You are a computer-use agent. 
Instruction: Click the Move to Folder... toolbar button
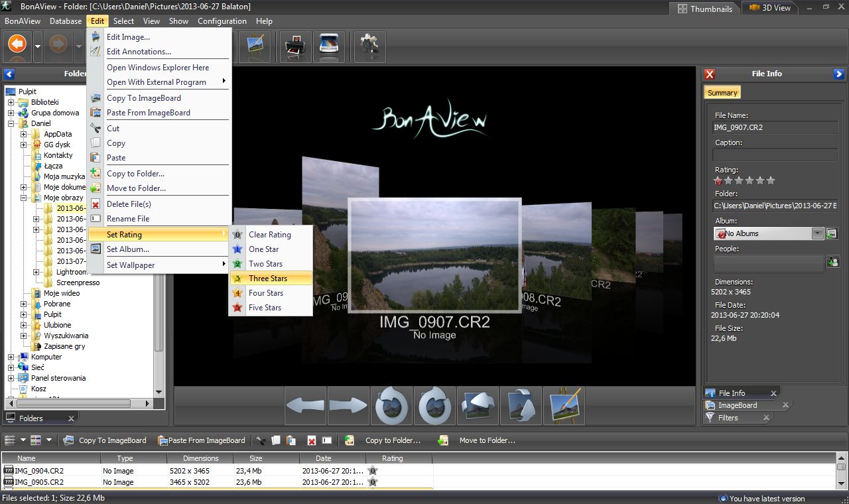[x=477, y=440]
